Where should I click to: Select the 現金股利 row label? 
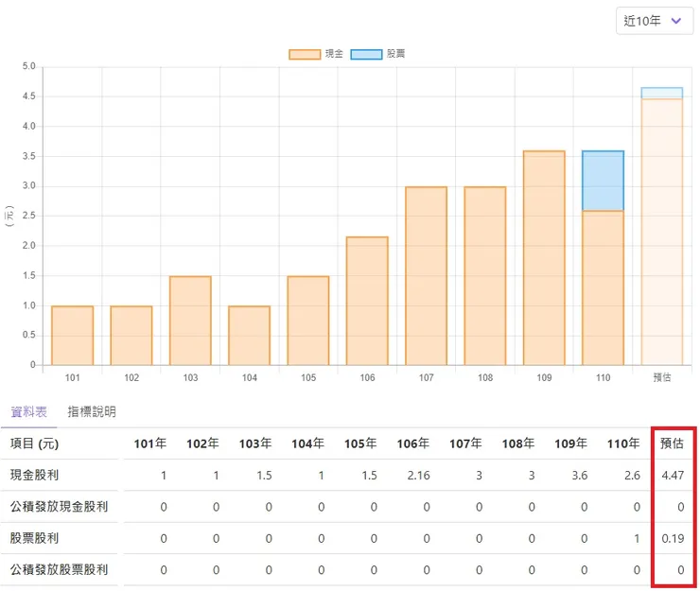34,475
